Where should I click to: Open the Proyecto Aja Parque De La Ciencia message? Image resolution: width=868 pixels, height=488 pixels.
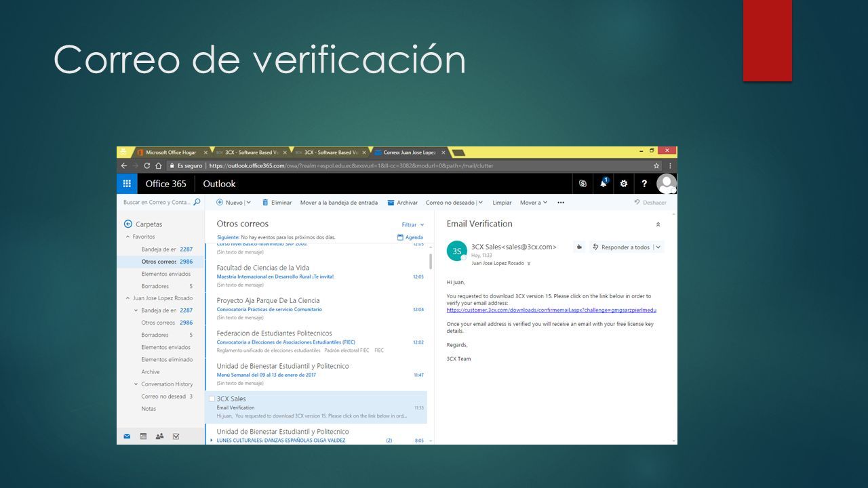coord(316,308)
